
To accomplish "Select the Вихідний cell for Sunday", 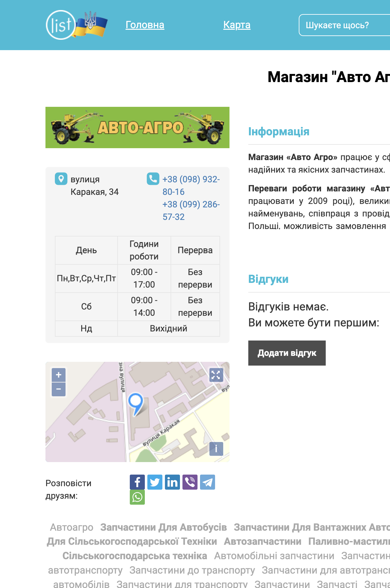I will tap(169, 329).
